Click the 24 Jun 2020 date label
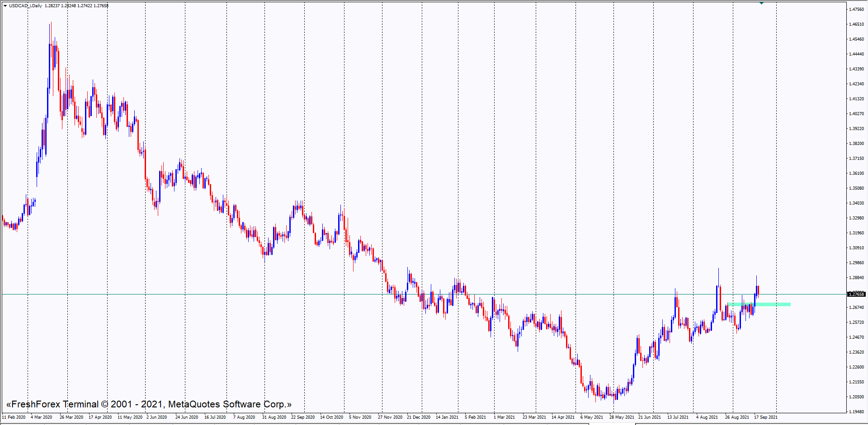The height and width of the screenshot is (425, 868). tap(187, 417)
